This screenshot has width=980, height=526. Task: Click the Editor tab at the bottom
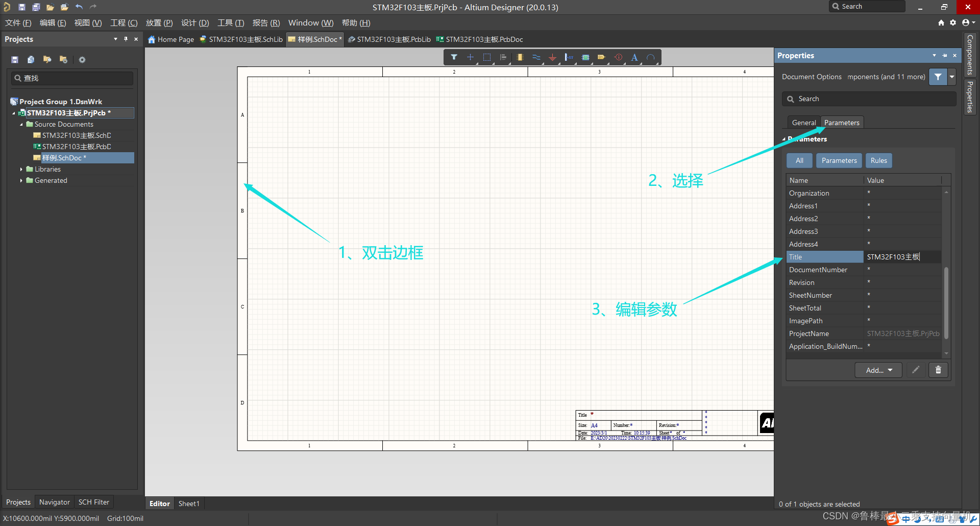[x=160, y=504]
